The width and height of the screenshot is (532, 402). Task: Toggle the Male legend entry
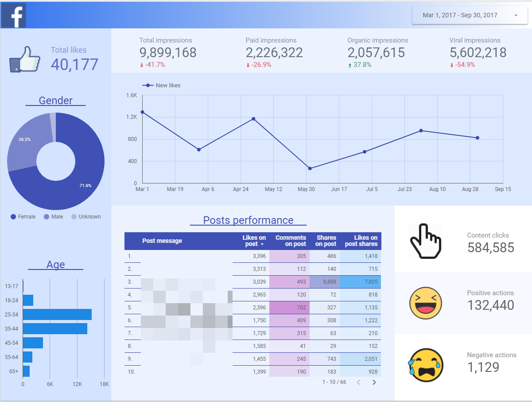point(54,217)
